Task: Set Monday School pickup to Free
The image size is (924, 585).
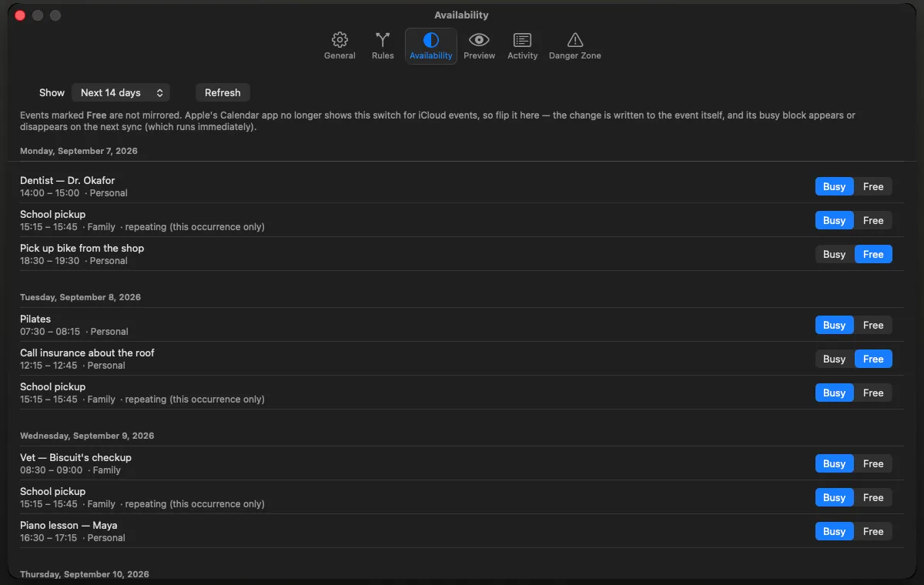Action: pos(873,220)
